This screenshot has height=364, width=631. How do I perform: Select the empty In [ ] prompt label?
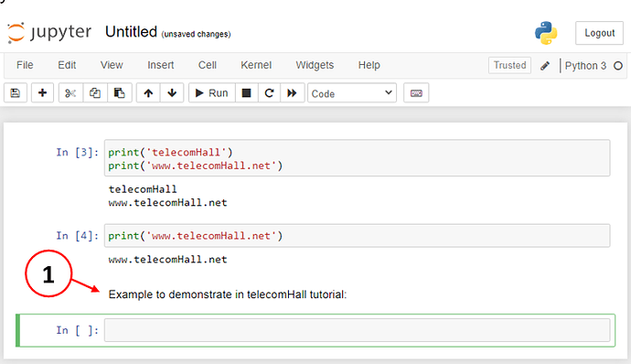pyautogui.click(x=77, y=330)
